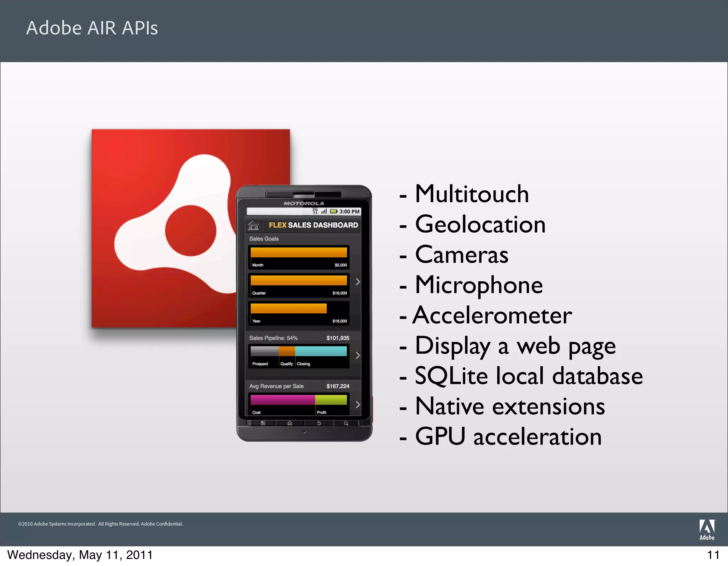This screenshot has width=728, height=566.
Task: Click the 'Display a web page' bullet
Action: 515,346
